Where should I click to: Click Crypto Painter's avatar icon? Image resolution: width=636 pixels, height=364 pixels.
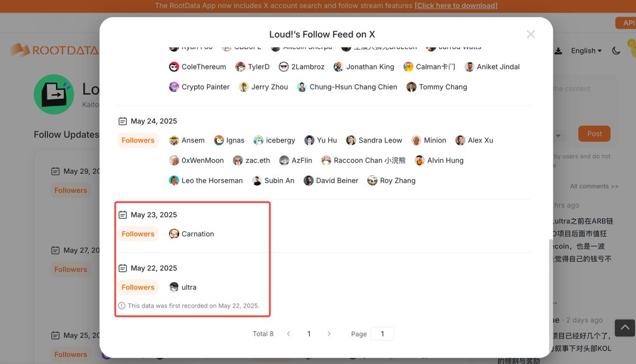[x=174, y=87]
